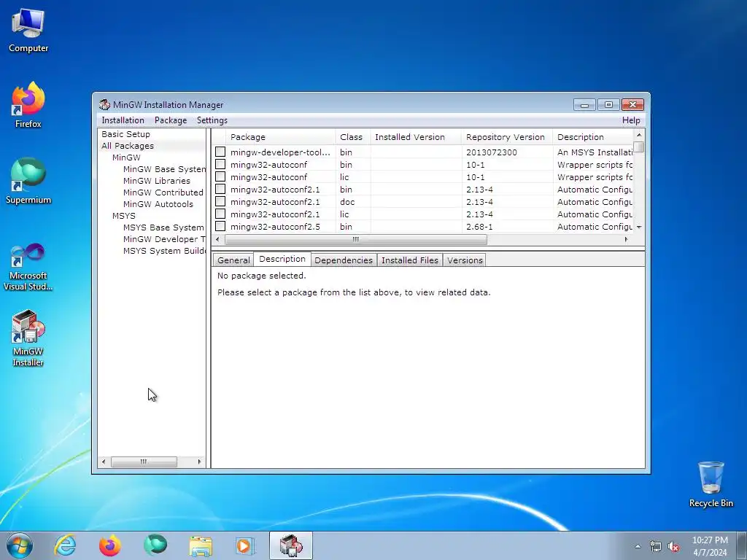Switch to the Description tab
The image size is (747, 560).
coord(282,259)
